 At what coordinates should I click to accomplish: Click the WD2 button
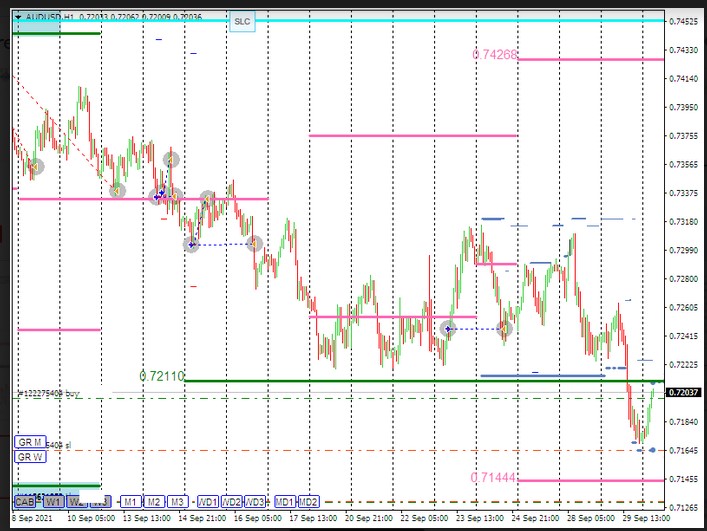[x=232, y=501]
